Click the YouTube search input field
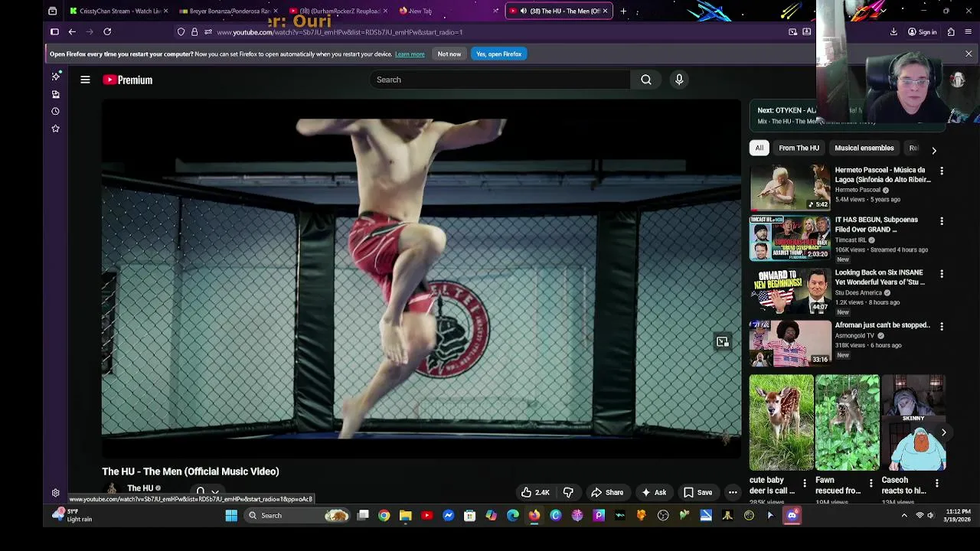 click(499, 80)
